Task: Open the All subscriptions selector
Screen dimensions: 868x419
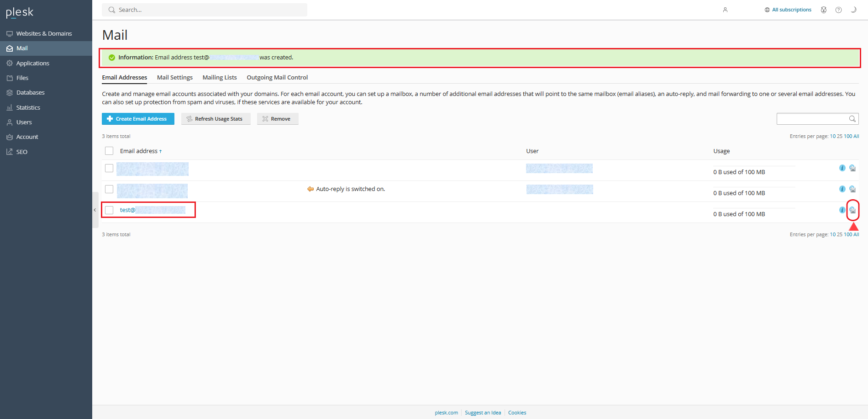Action: point(788,10)
